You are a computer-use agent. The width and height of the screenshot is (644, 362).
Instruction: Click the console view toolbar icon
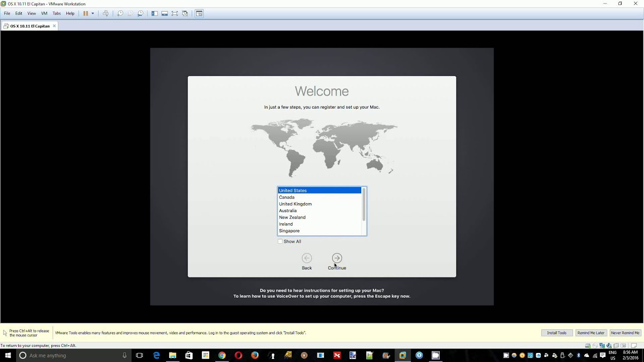click(199, 14)
